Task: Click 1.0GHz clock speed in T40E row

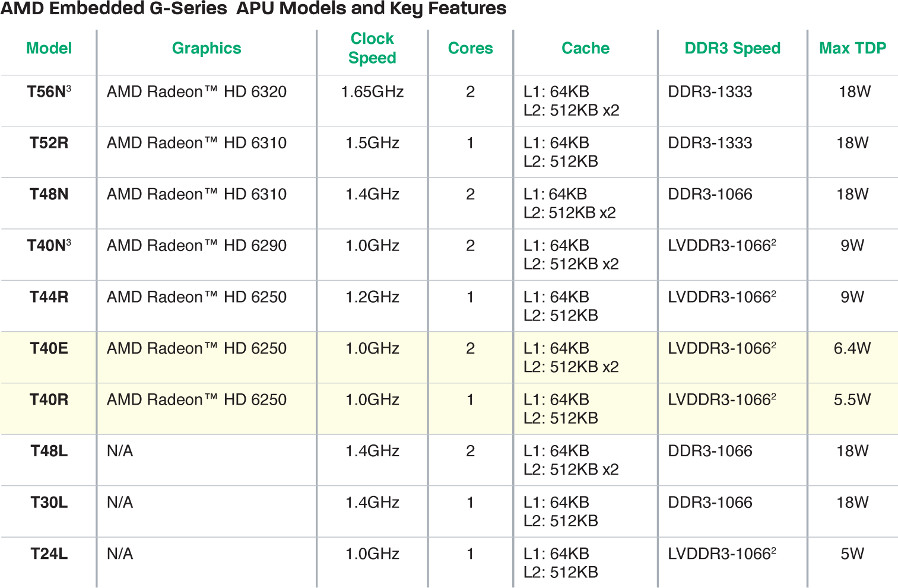Action: (372, 348)
